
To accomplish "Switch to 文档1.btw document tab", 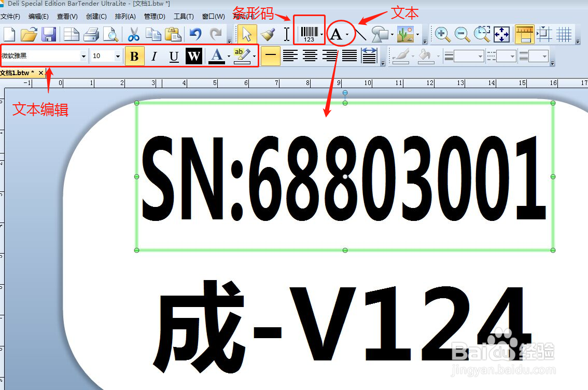I will tap(17, 73).
